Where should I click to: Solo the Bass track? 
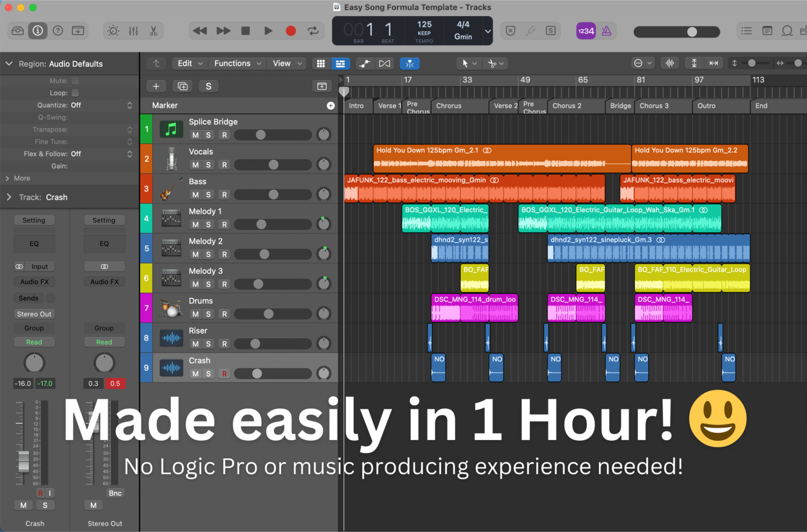pos(208,194)
